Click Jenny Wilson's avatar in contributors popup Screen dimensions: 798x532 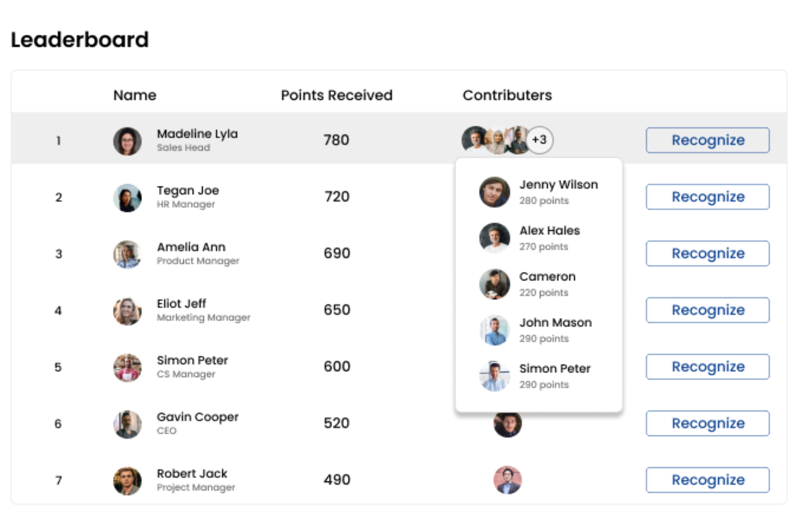pyautogui.click(x=494, y=192)
